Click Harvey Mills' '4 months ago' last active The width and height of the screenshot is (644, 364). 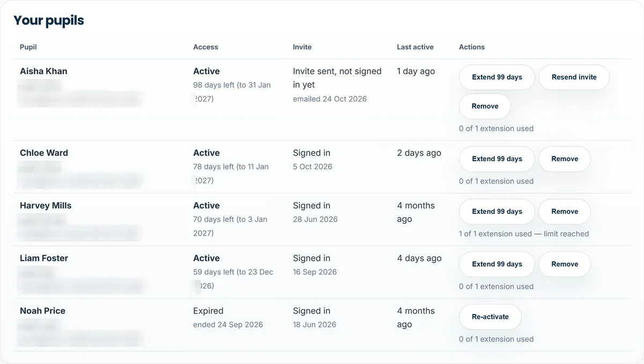click(x=416, y=212)
